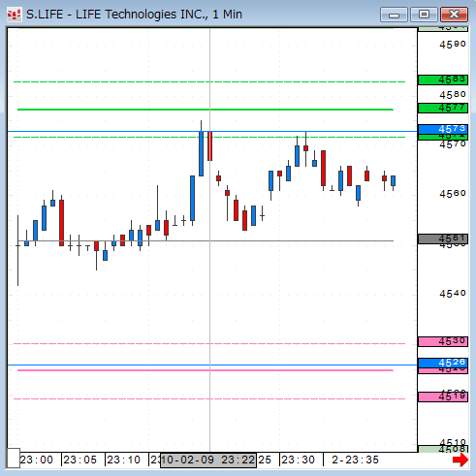Maximize the LIFE Technologies chart window
This screenshot has height=476, width=476.
(x=424, y=15)
